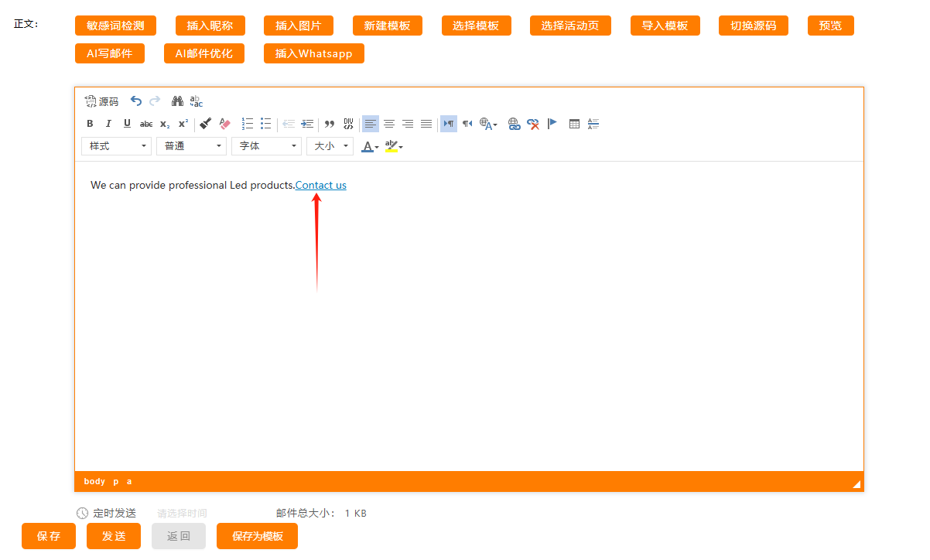Click the 导入模板 button
The image size is (930, 560).
click(665, 26)
